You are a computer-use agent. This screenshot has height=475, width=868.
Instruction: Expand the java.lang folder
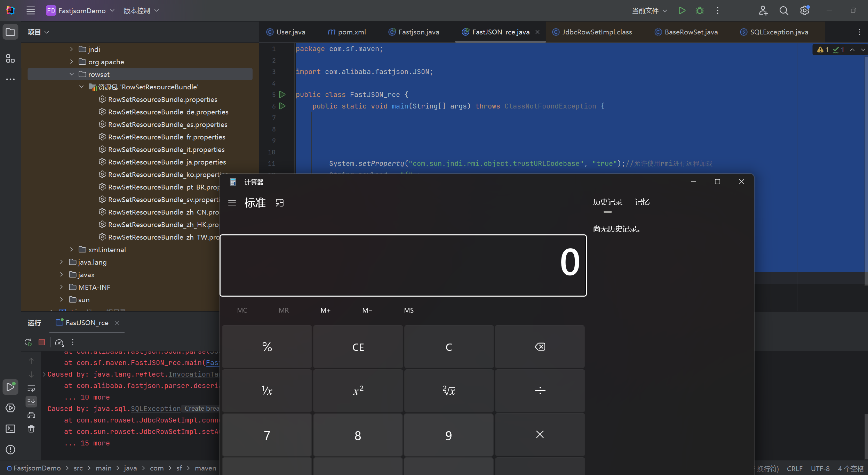[x=62, y=262]
